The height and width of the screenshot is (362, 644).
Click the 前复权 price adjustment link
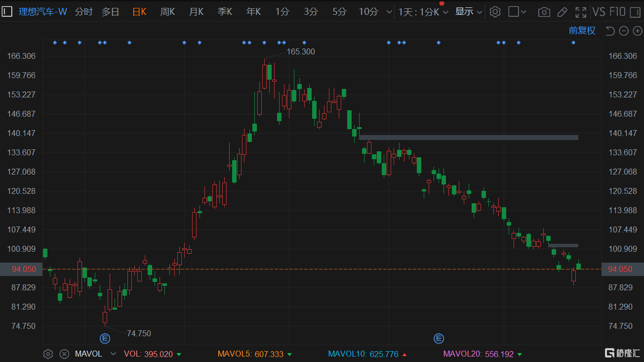(582, 31)
